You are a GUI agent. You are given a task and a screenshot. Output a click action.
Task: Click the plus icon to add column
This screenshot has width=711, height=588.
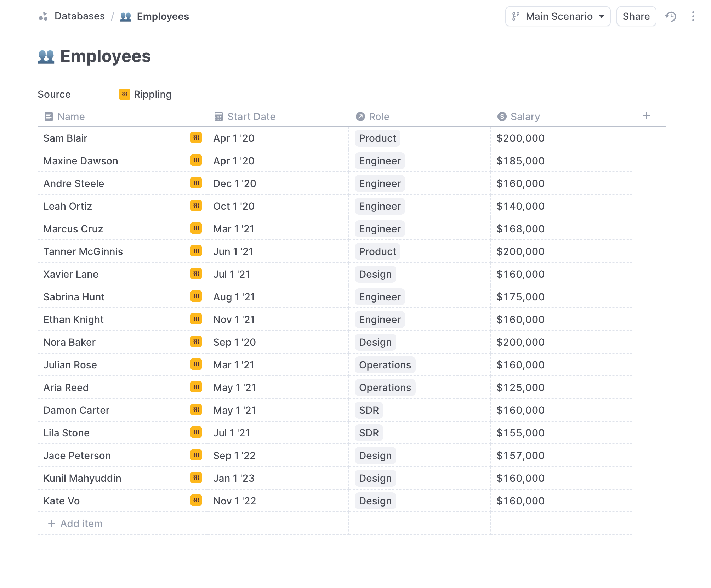pyautogui.click(x=646, y=116)
